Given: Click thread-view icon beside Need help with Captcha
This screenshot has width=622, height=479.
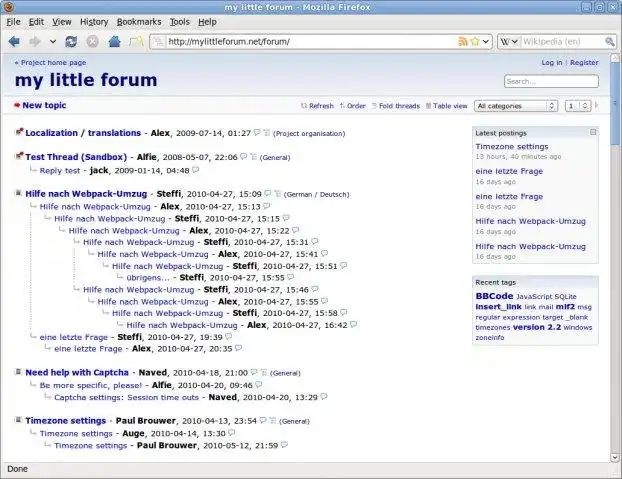Looking at the screenshot, I should (264, 372).
